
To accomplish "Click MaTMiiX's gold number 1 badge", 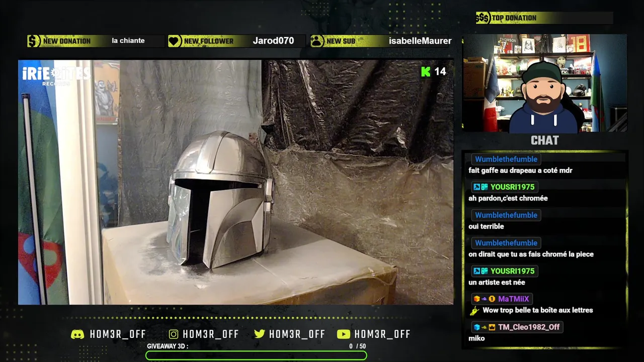I will [492, 299].
